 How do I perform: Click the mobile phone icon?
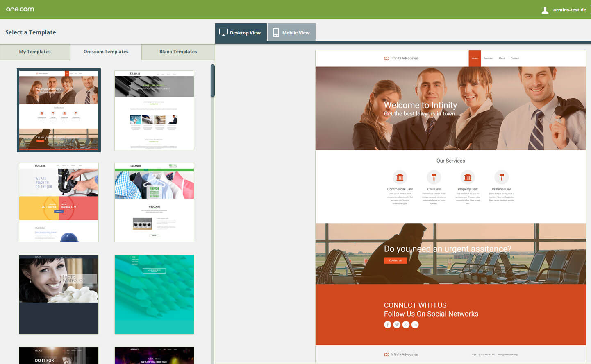click(276, 32)
